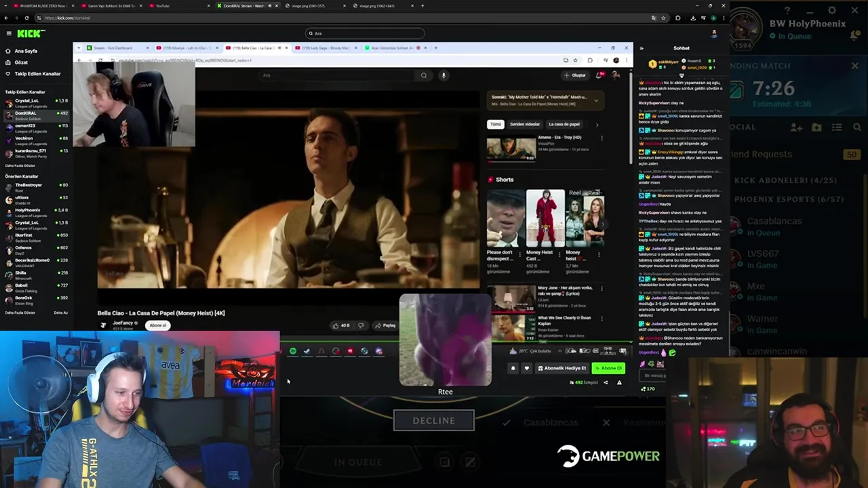Switch to Lady Gaga - Bloody Mary tab

click(x=325, y=48)
